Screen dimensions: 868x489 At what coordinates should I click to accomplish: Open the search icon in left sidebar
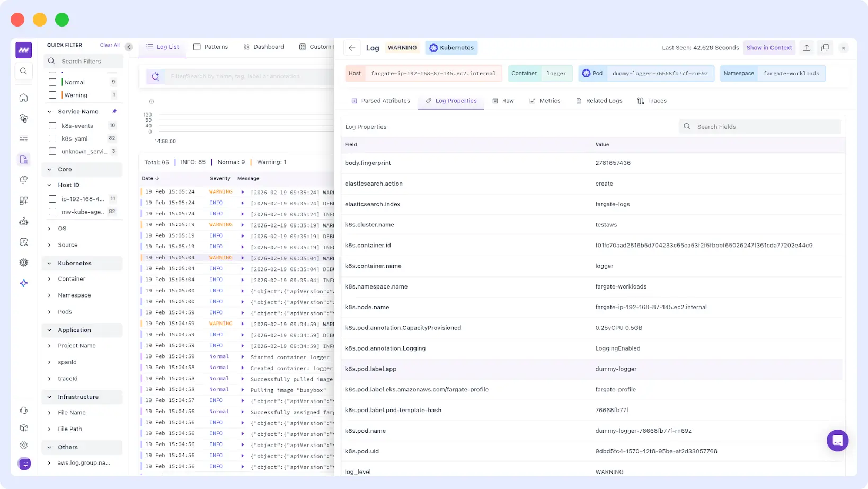click(x=23, y=71)
